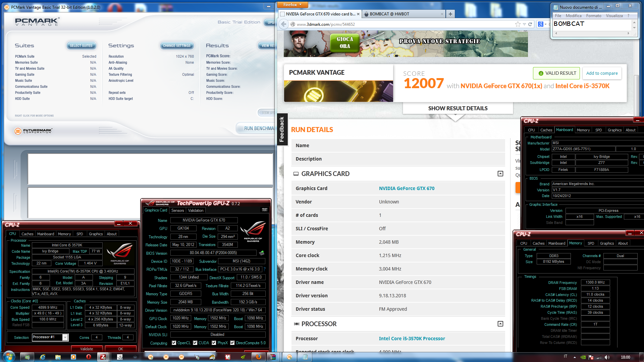
Task: Click the PCMark Vantage result thumbnail image
Action: click(x=338, y=91)
